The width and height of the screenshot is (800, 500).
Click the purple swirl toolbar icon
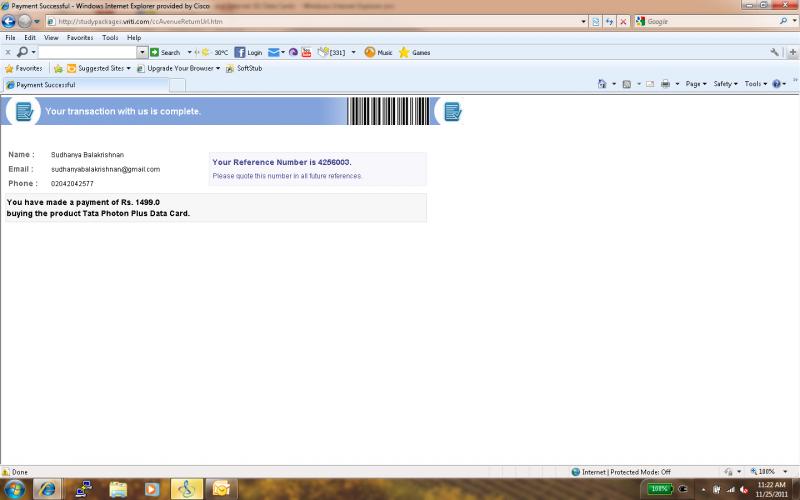[293, 52]
